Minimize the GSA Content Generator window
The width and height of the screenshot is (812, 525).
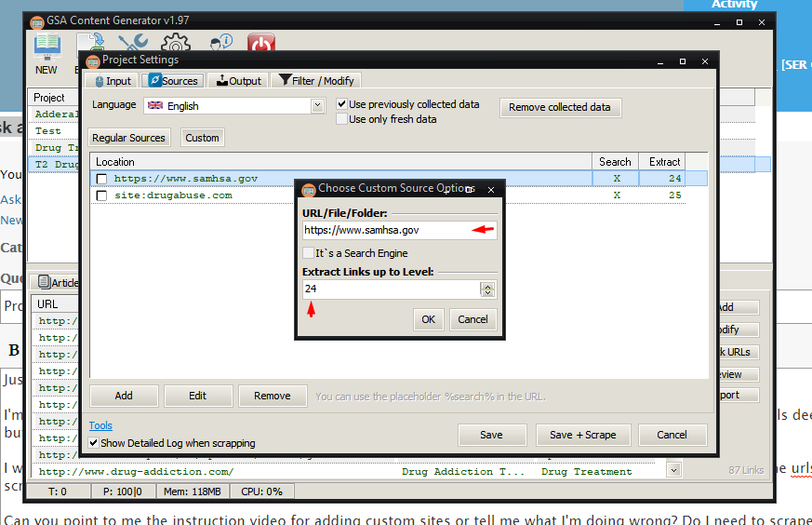click(x=717, y=22)
